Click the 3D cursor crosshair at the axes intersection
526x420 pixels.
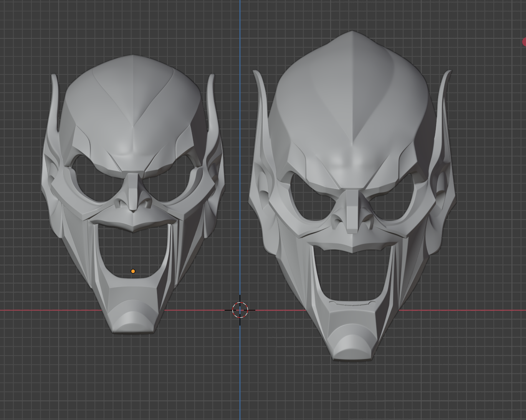(240, 310)
